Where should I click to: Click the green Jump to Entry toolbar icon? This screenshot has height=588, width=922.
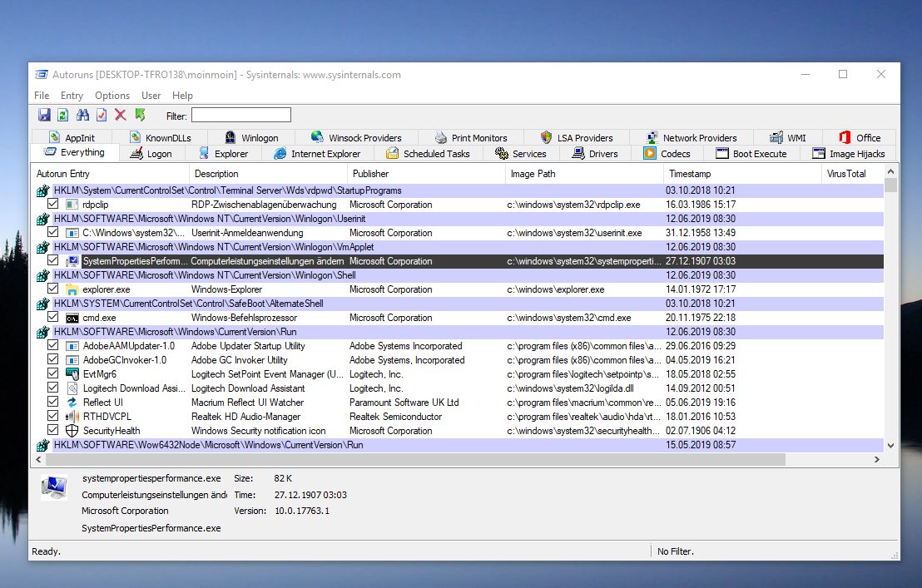click(140, 115)
